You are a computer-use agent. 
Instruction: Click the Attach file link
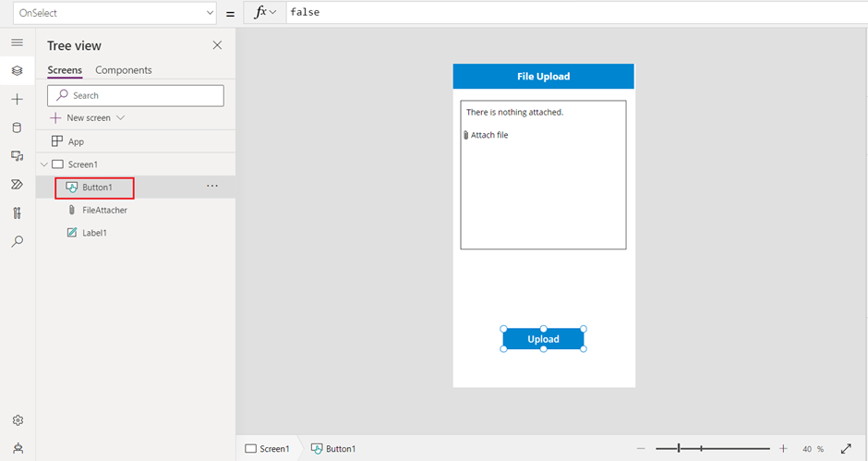pos(488,136)
